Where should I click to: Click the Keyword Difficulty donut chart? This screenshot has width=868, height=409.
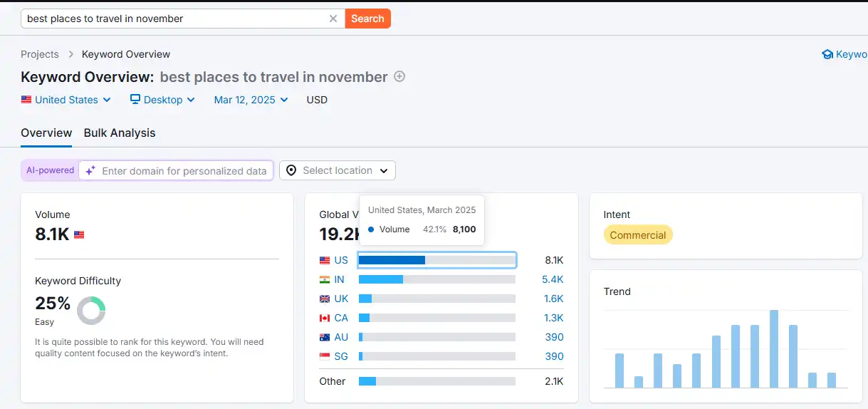click(91, 310)
